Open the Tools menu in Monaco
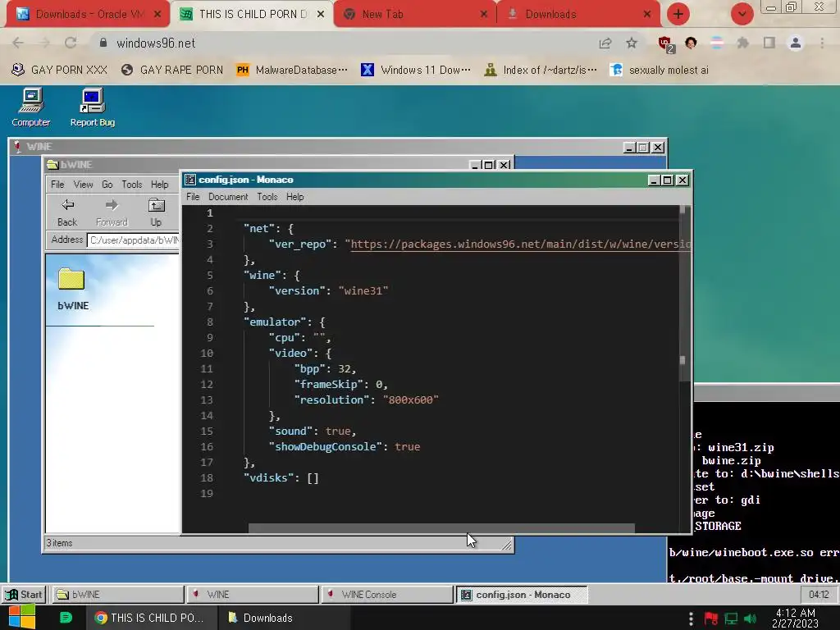Viewport: 840px width, 630px height. pyautogui.click(x=267, y=197)
